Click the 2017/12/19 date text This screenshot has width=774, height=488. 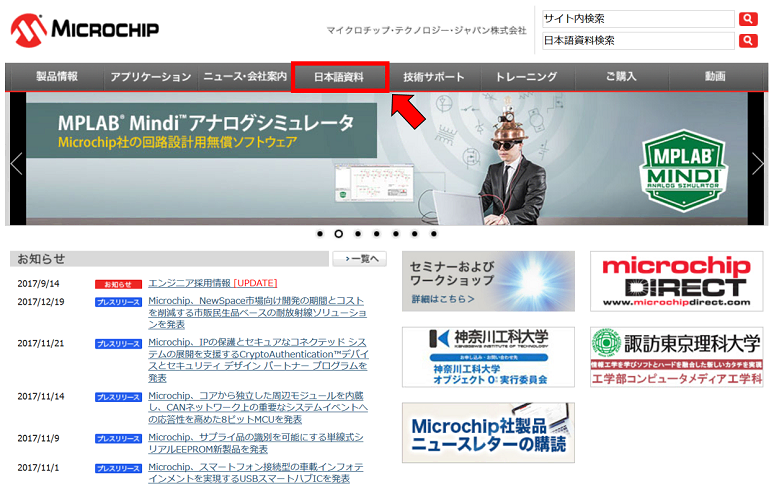click(41, 302)
